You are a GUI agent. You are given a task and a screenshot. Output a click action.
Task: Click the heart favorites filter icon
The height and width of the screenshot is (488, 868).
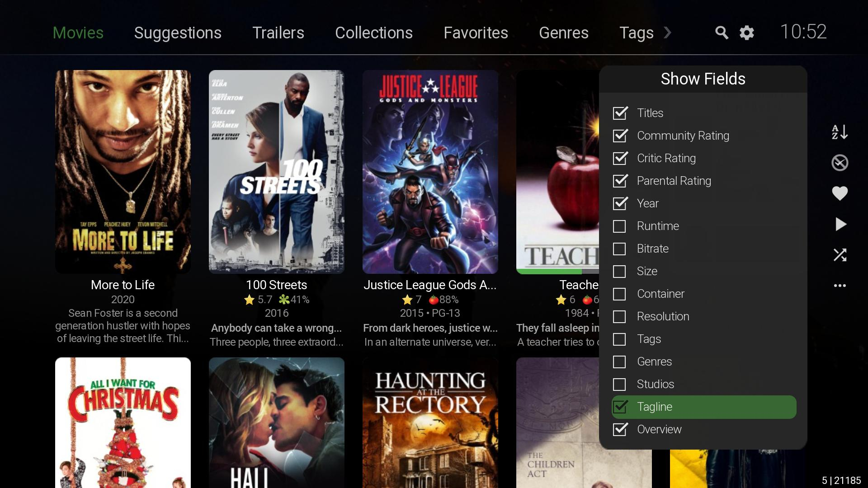pyautogui.click(x=840, y=193)
